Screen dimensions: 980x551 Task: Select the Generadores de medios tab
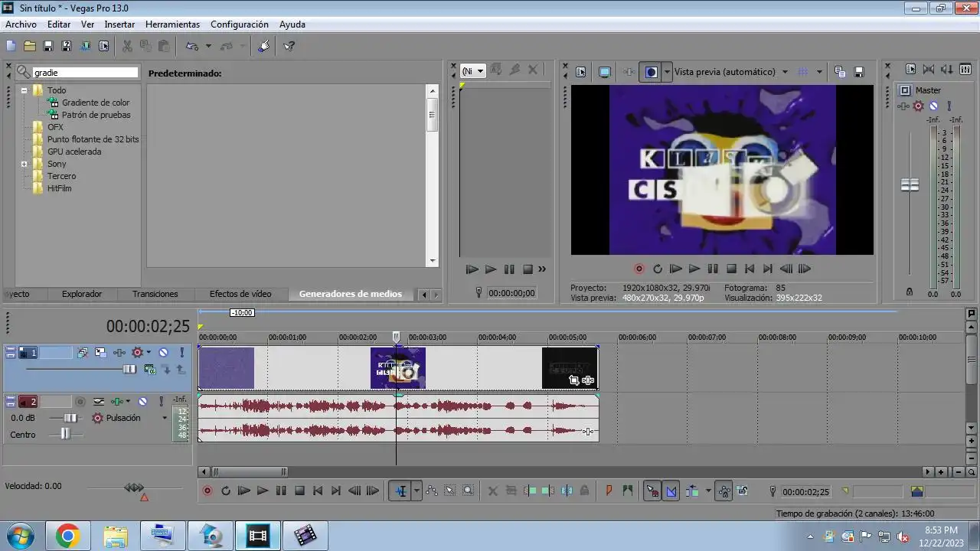point(350,294)
